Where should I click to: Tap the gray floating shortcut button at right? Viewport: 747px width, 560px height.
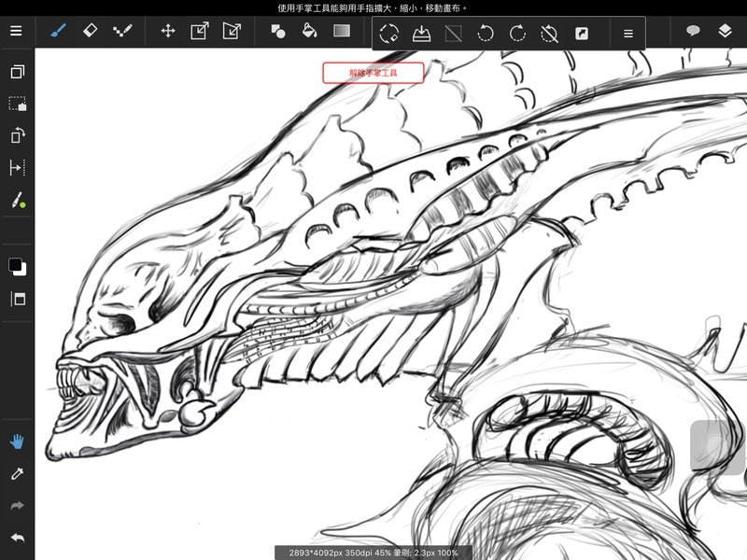point(718,447)
